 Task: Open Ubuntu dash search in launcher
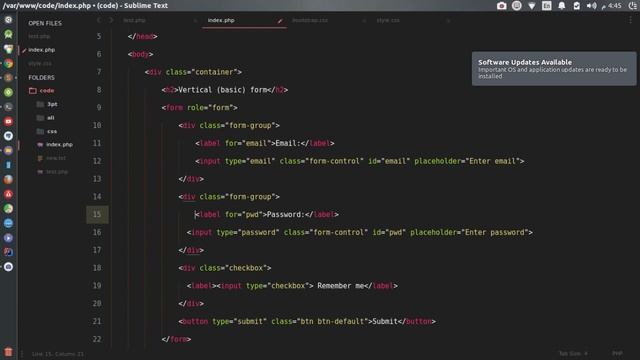[x=8, y=20]
